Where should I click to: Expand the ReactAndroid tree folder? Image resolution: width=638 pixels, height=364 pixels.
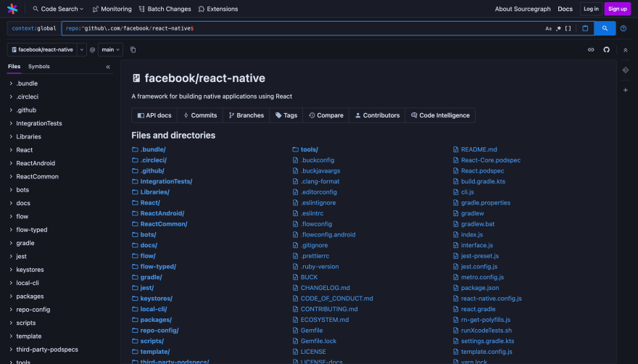(11, 163)
